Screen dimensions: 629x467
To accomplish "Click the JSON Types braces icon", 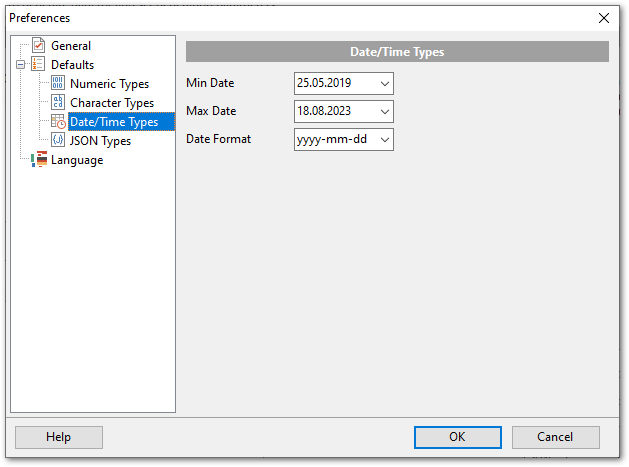I will [58, 140].
